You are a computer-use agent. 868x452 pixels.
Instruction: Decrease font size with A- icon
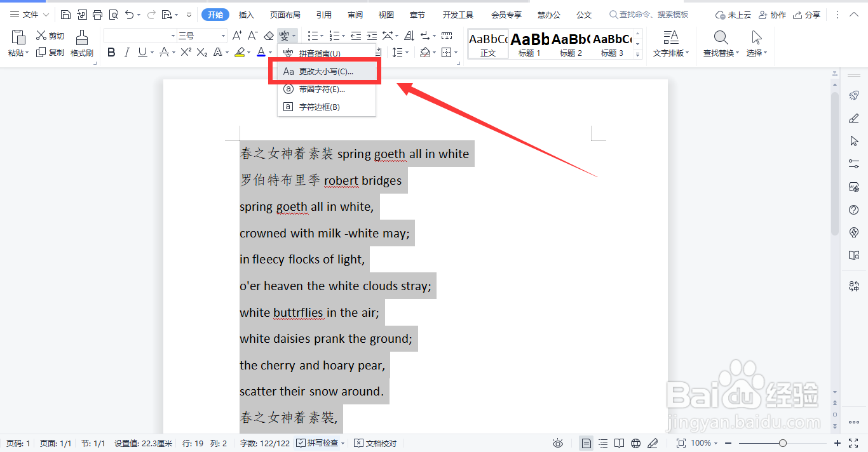pos(252,36)
